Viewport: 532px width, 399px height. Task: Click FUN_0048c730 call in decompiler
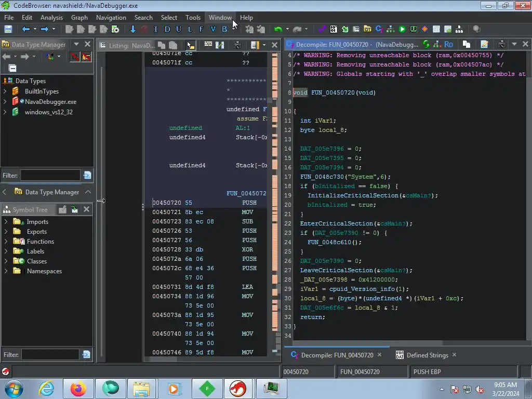click(x=322, y=177)
